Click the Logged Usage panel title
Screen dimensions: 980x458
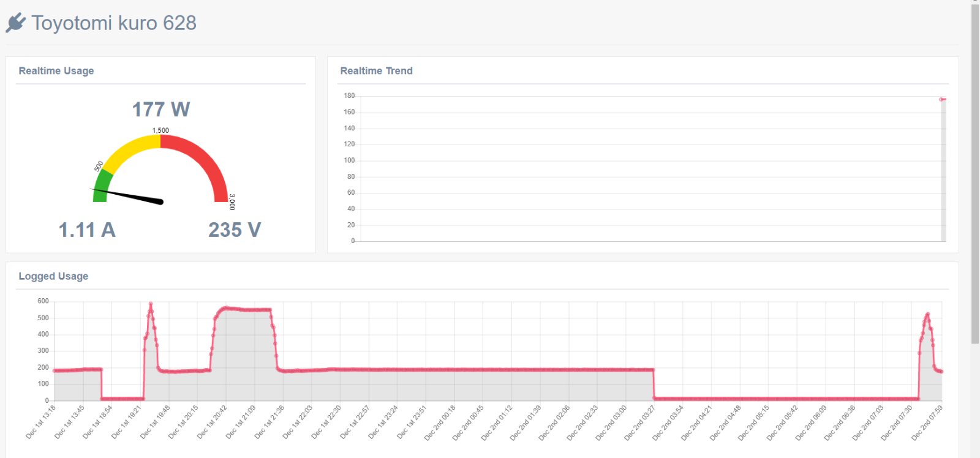[53, 276]
